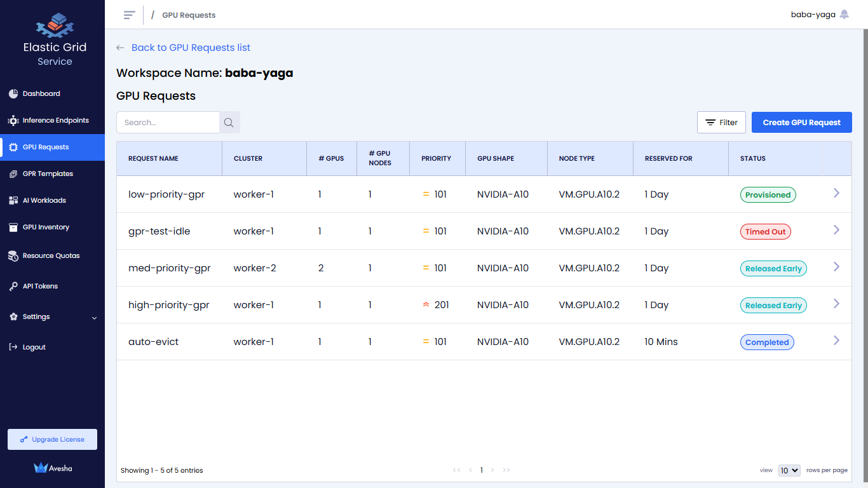868x488 pixels.
Task: Click the AI Workloads sidebar icon
Action: pos(13,201)
